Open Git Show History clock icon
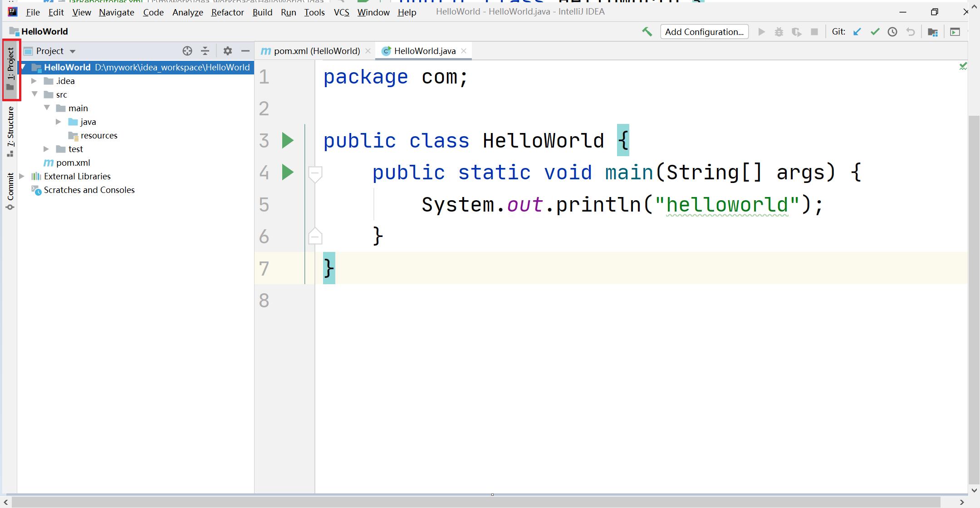This screenshot has height=508, width=980. (892, 32)
